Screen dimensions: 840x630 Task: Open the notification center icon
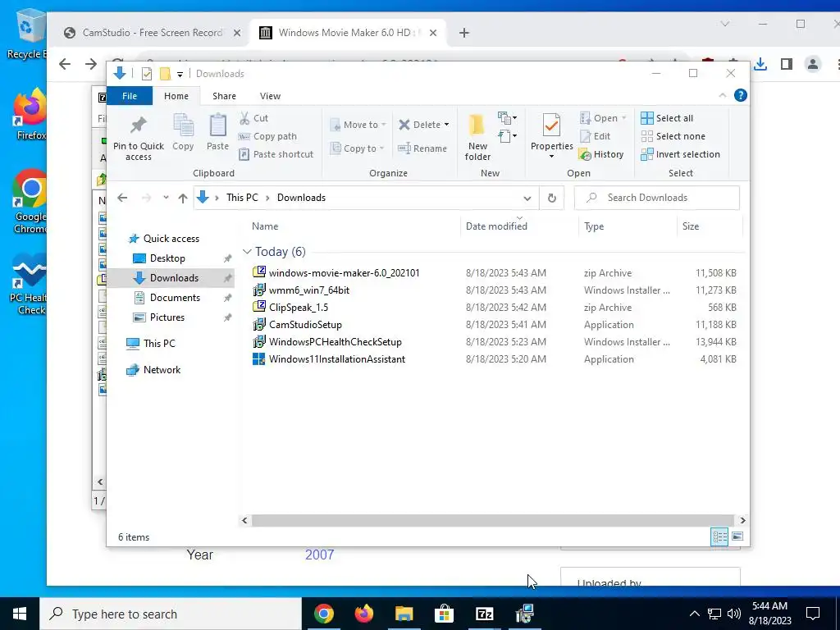pyautogui.click(x=813, y=614)
